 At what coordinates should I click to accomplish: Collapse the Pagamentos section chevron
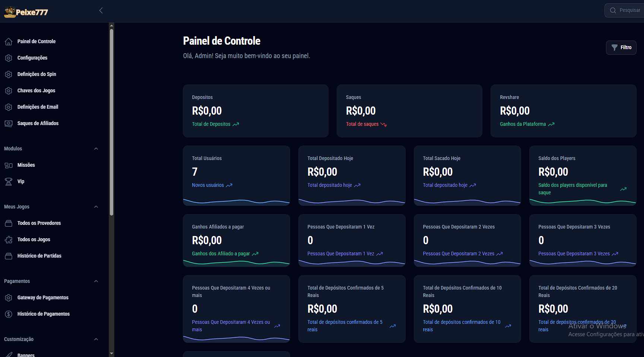[96, 281]
